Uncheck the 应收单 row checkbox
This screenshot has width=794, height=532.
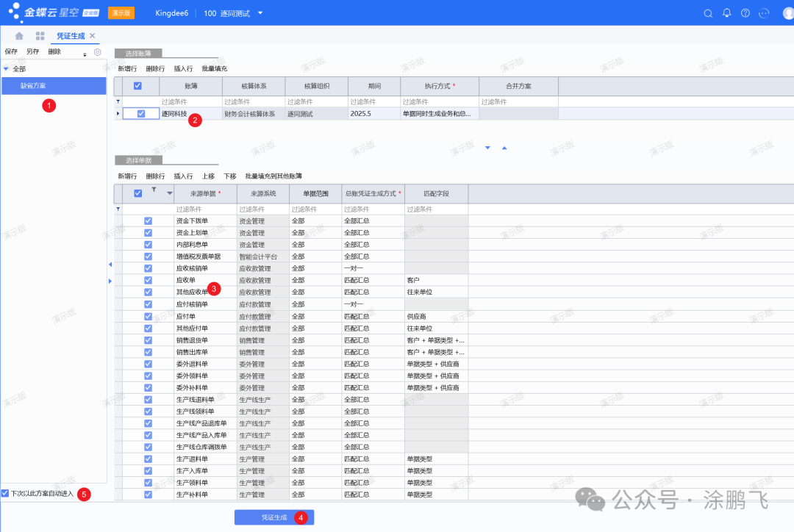[148, 281]
